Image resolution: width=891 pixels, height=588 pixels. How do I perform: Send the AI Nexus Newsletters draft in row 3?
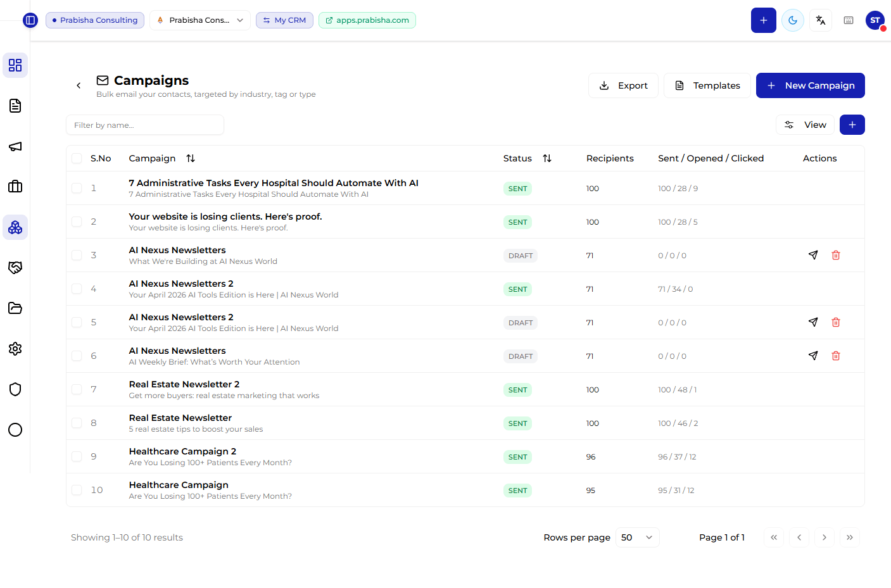(x=813, y=255)
